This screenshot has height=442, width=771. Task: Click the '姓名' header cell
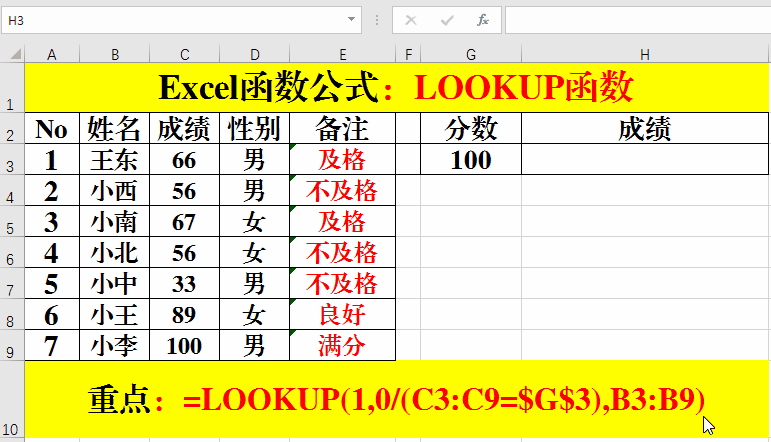[x=115, y=128]
